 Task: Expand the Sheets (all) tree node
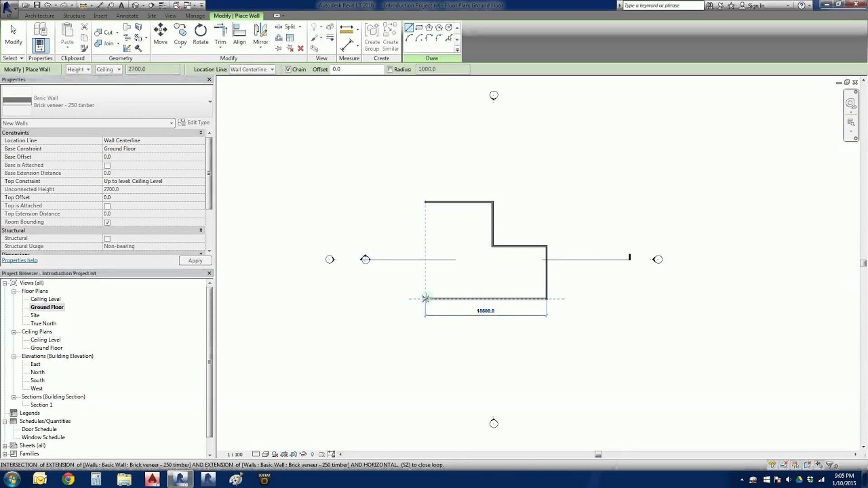click(5, 445)
